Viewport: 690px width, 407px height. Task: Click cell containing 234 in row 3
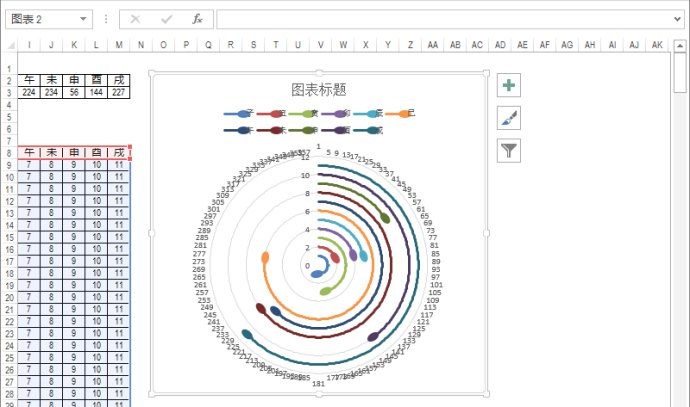[x=51, y=92]
